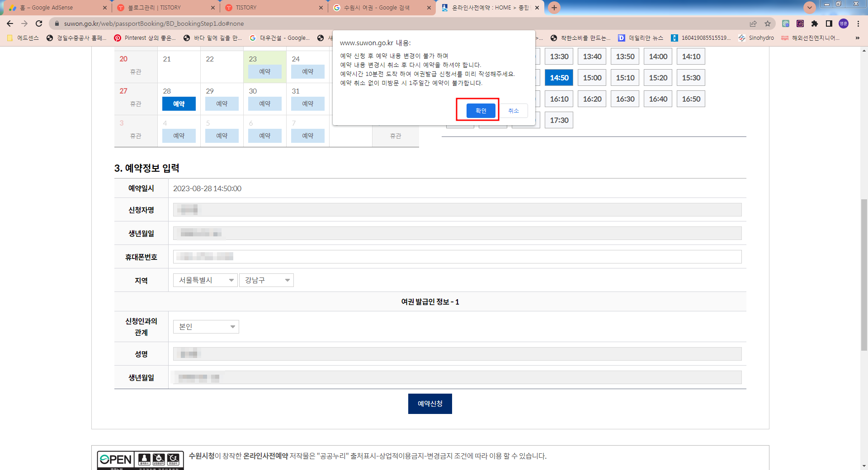868x470 pixels.
Task: Click the browser extensions puzzle icon
Action: [x=814, y=23]
